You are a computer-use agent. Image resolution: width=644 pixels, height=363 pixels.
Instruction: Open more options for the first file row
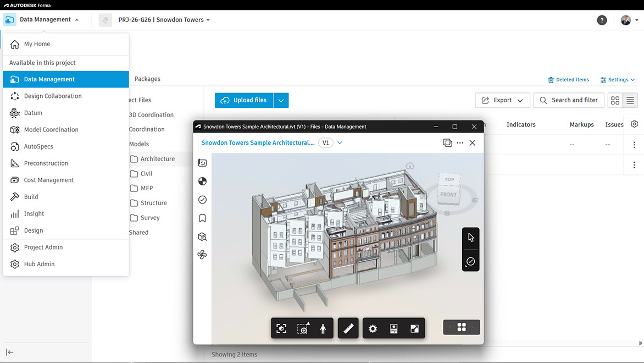coord(634,145)
